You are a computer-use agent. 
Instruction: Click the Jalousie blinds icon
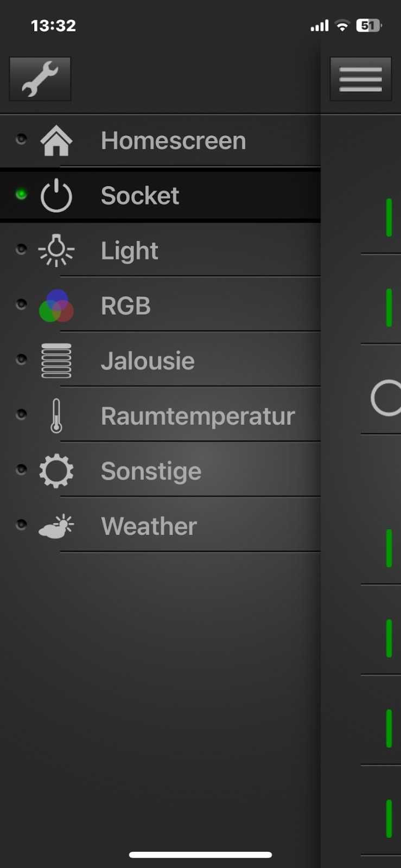pos(56,361)
